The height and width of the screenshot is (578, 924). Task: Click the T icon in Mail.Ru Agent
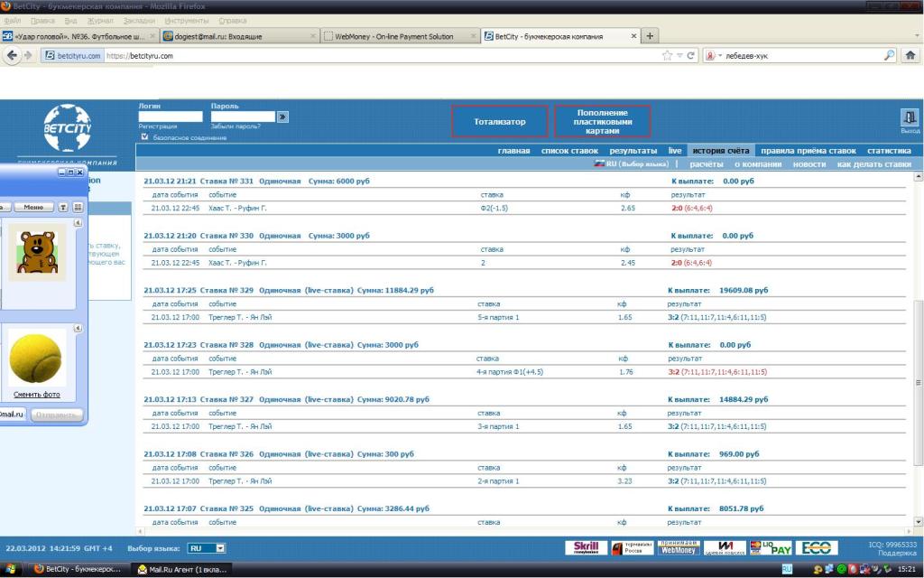[x=63, y=207]
